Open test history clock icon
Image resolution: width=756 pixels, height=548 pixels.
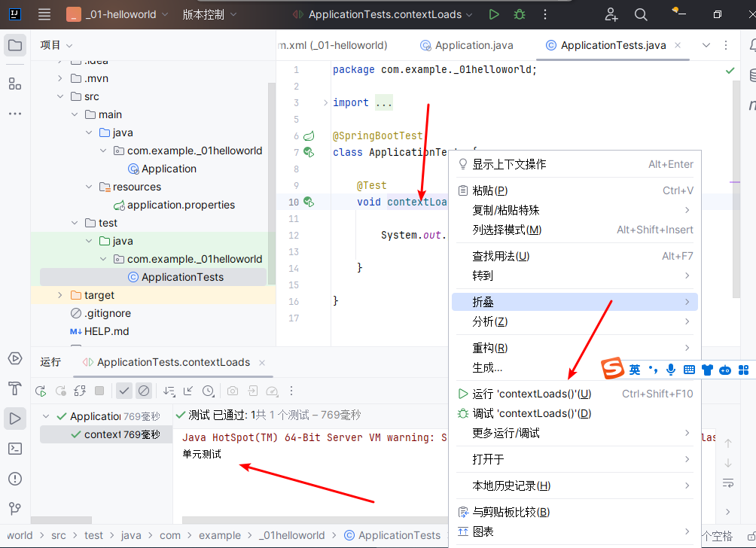(x=209, y=391)
